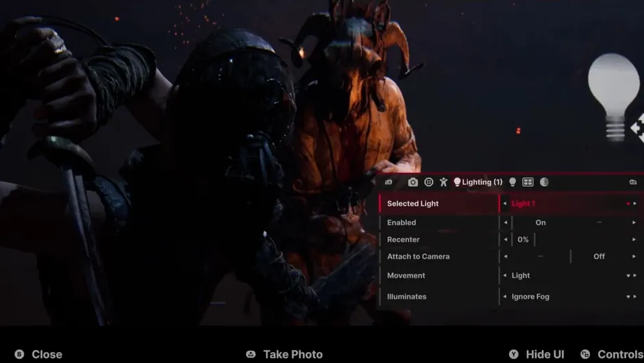
Task: Select the half-shaded circle filter tab icon
Action: click(x=545, y=182)
